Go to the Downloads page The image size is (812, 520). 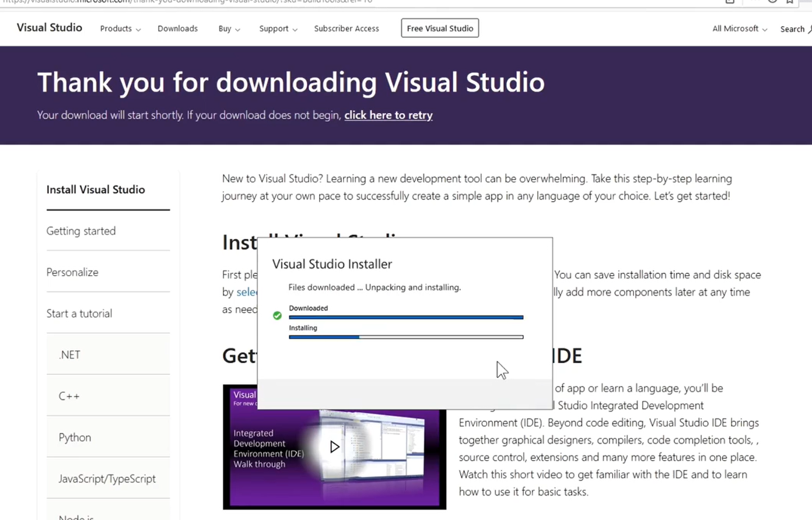(x=177, y=29)
